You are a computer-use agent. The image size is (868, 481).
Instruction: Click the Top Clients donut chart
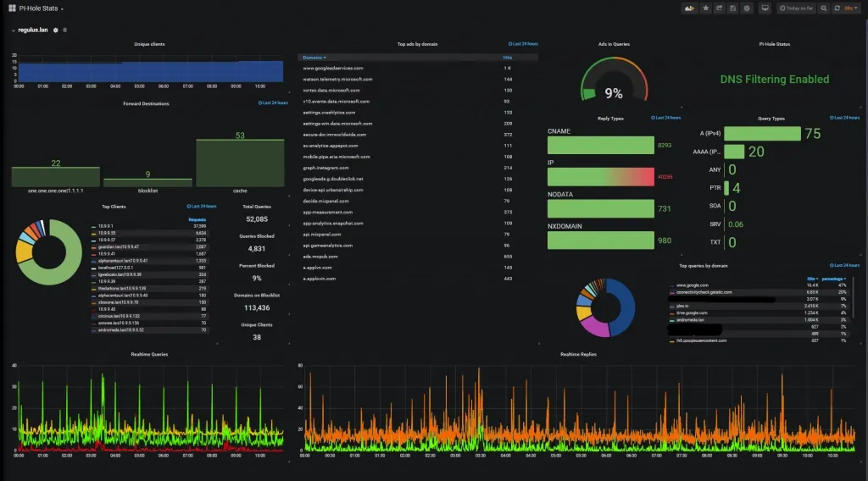[x=48, y=252]
